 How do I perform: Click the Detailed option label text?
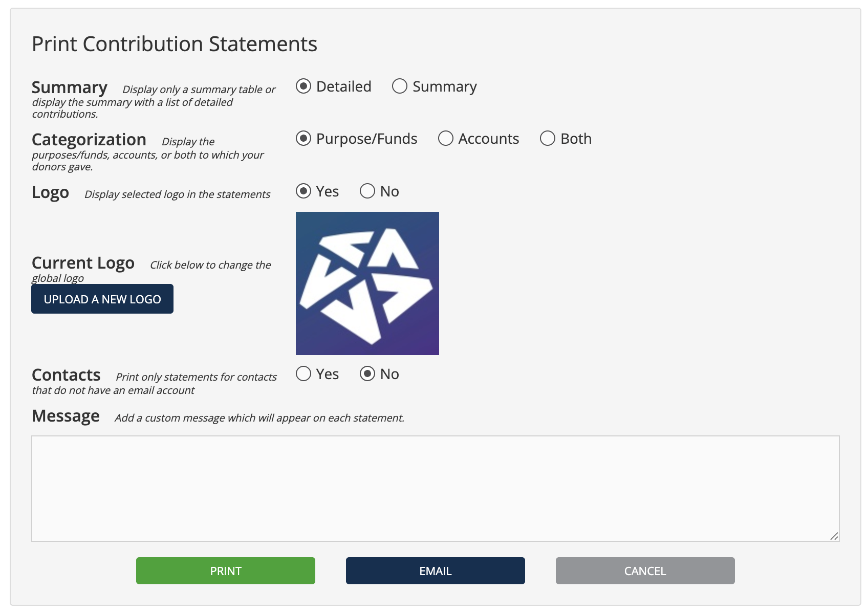coord(344,86)
